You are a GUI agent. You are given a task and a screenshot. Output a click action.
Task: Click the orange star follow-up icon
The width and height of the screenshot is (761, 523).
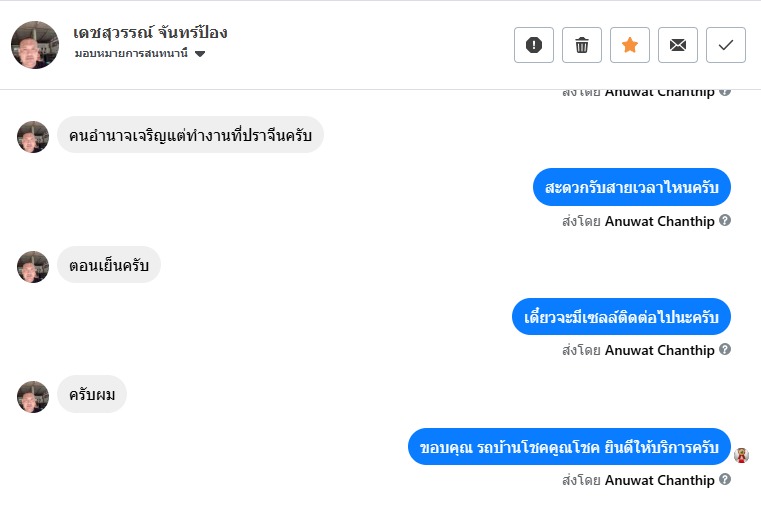(x=630, y=45)
